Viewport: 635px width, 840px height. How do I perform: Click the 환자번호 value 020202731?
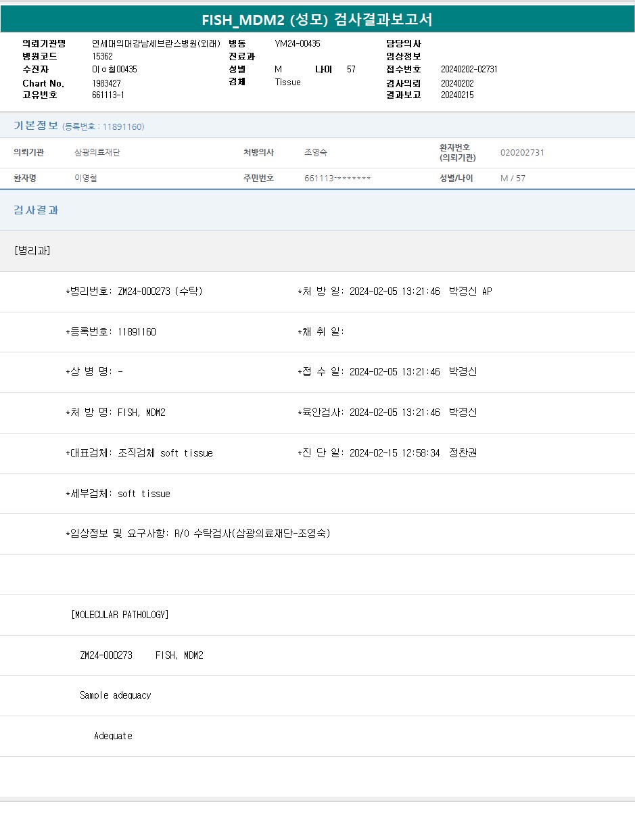point(522,153)
